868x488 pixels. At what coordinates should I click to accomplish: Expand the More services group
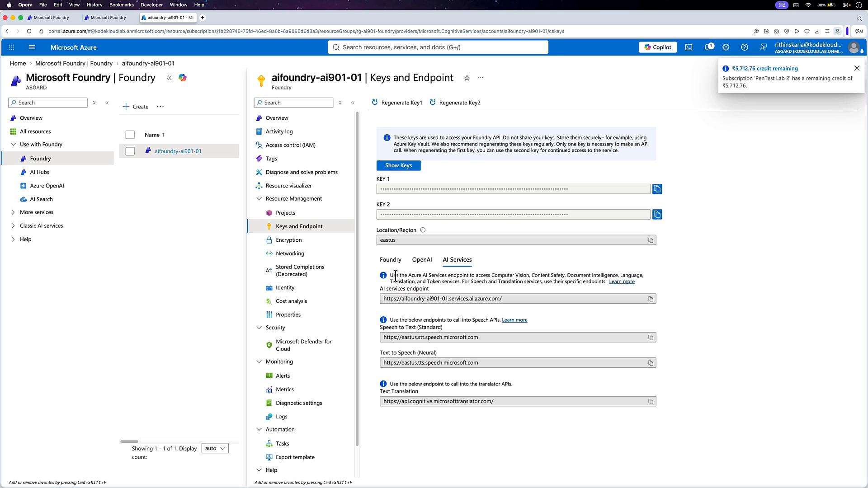tap(13, 212)
